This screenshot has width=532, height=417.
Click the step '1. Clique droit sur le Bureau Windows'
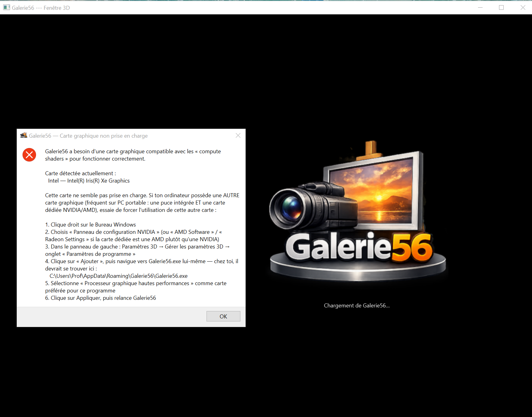point(91,225)
